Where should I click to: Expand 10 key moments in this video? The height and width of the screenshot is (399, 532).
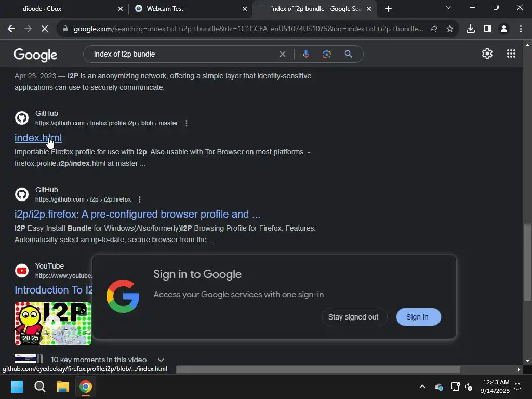161,360
